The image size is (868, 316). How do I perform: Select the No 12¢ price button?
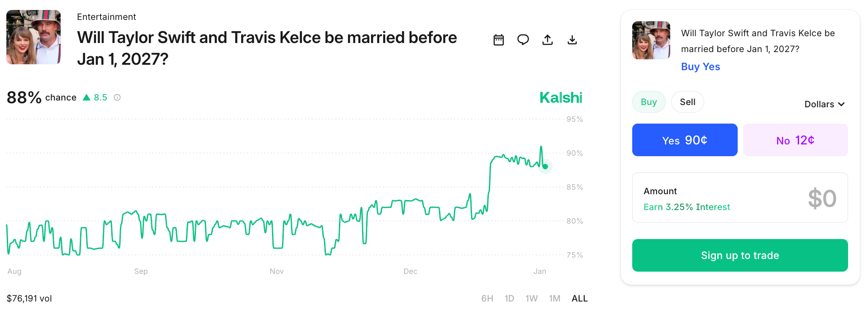(795, 139)
